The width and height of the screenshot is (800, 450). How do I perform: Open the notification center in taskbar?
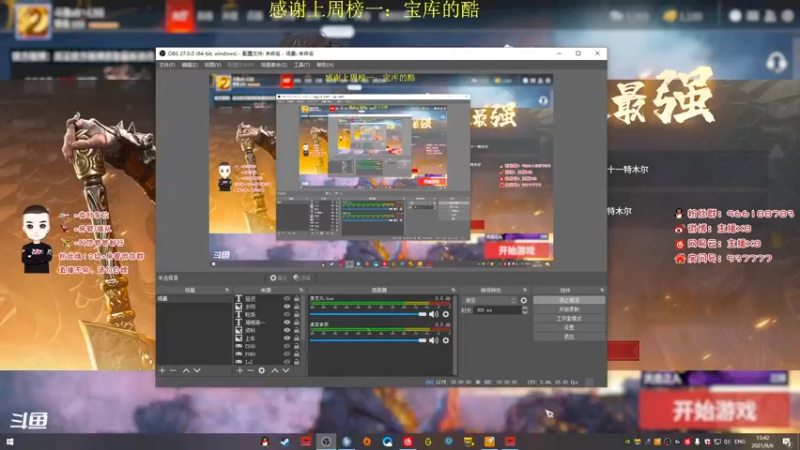point(787,442)
